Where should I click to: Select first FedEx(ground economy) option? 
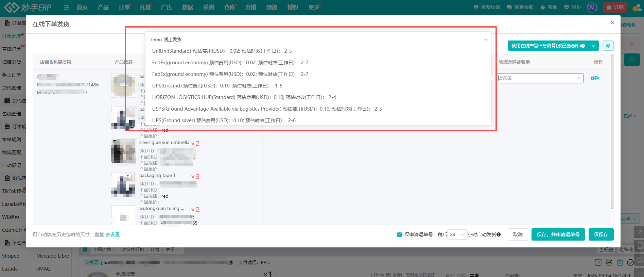click(x=318, y=63)
